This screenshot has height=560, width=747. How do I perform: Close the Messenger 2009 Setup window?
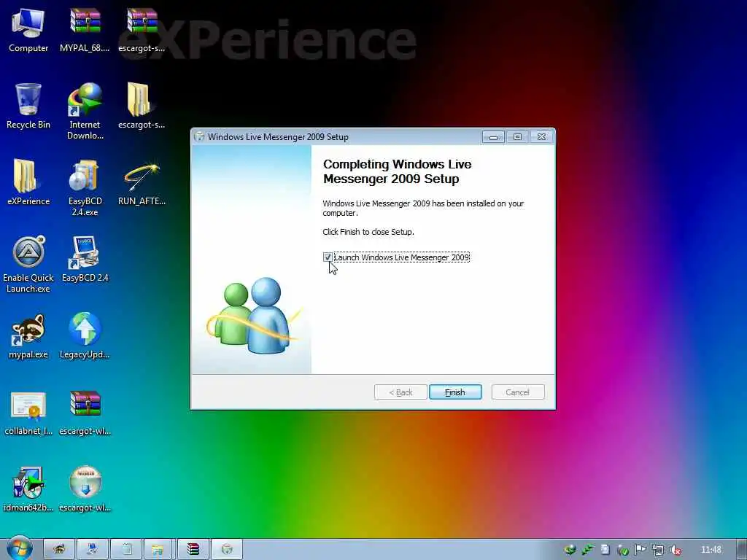coord(542,137)
